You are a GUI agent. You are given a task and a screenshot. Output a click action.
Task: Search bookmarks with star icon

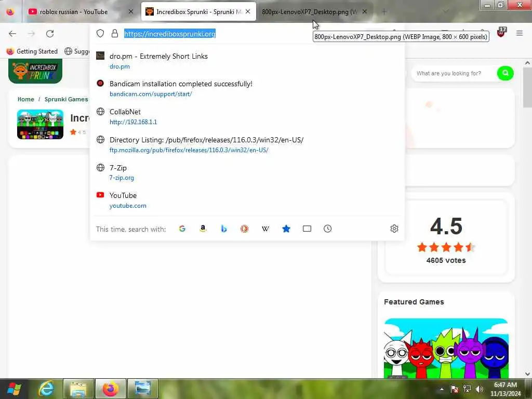[x=286, y=229]
